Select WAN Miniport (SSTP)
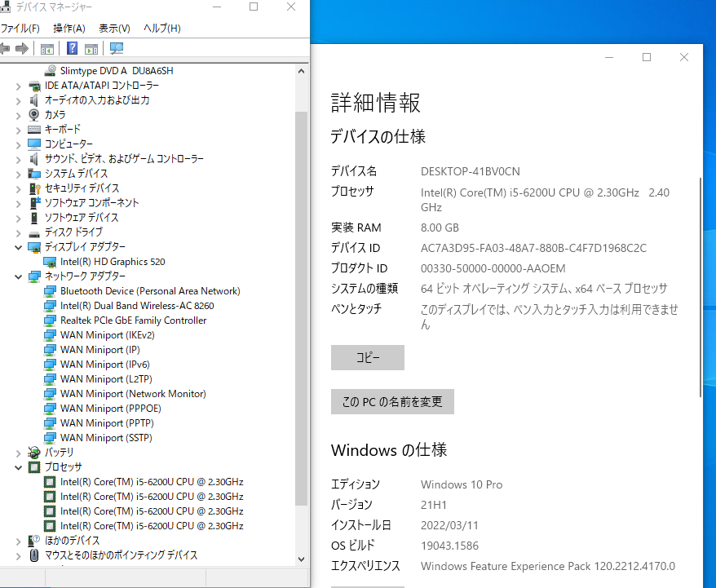 click(106, 438)
